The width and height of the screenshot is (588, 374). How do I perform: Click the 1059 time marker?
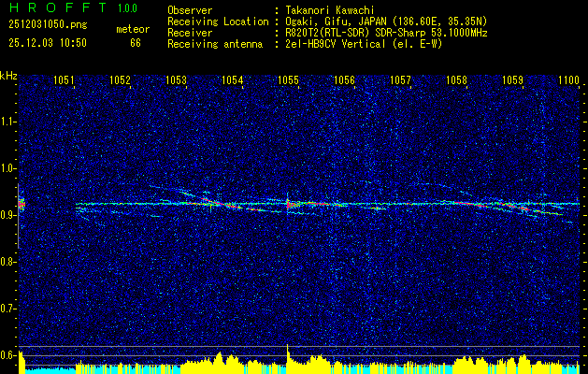click(x=512, y=79)
